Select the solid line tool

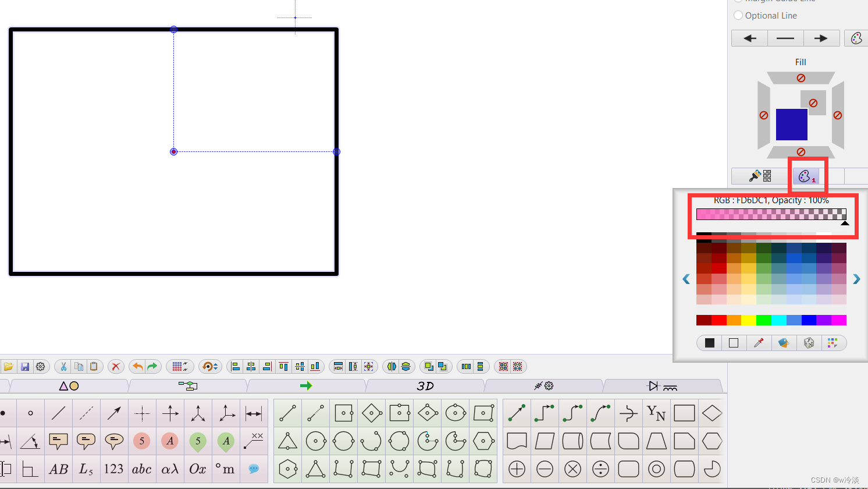pos(58,413)
